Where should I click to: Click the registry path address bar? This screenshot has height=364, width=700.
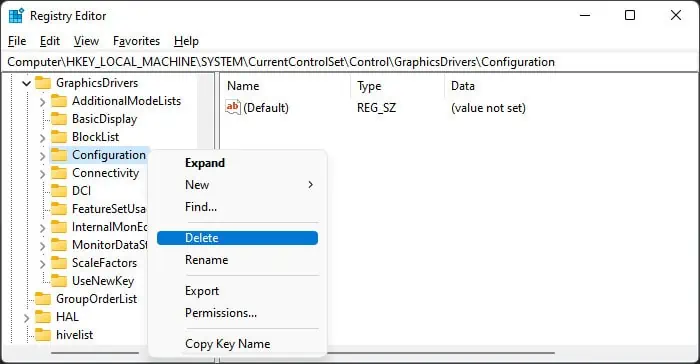click(x=350, y=62)
